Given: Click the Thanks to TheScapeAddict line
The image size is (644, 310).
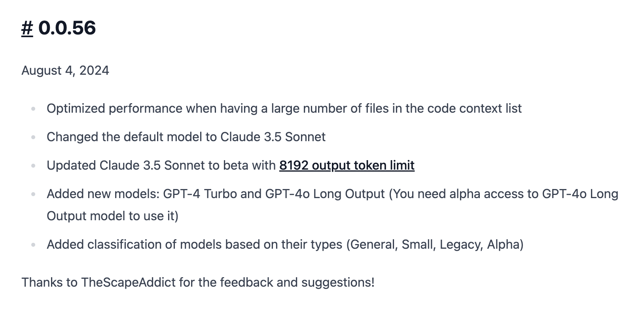Looking at the screenshot, I should click(x=198, y=282).
